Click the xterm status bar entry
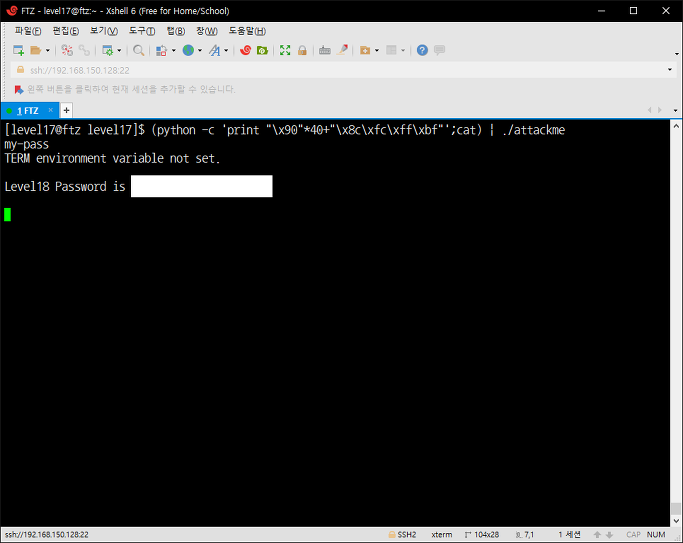 pyautogui.click(x=442, y=535)
